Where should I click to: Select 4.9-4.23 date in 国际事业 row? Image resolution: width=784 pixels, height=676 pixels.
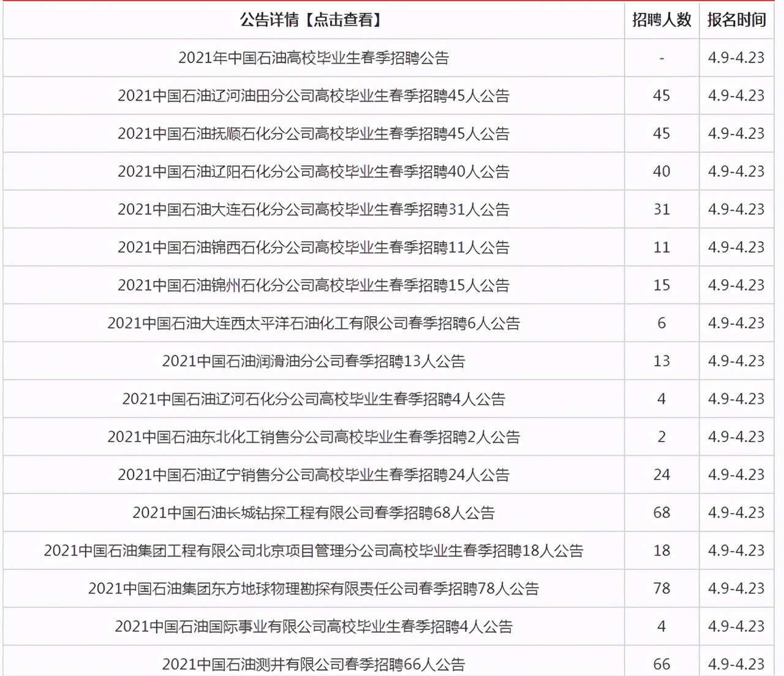(737, 627)
